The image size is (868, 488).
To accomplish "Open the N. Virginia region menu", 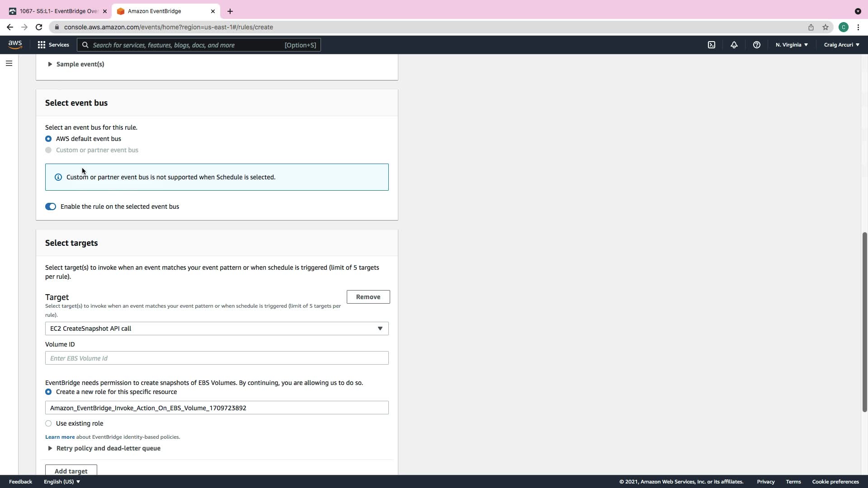I will (x=792, y=45).
